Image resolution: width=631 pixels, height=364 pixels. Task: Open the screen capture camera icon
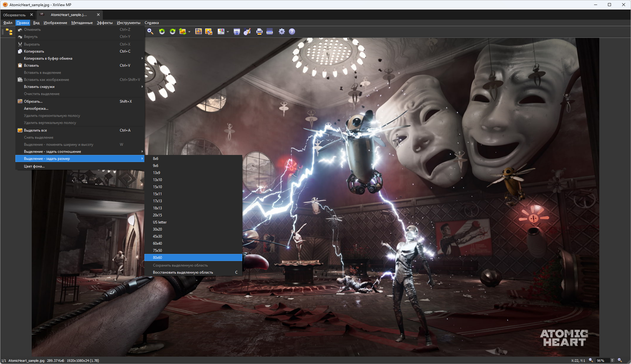(x=237, y=31)
